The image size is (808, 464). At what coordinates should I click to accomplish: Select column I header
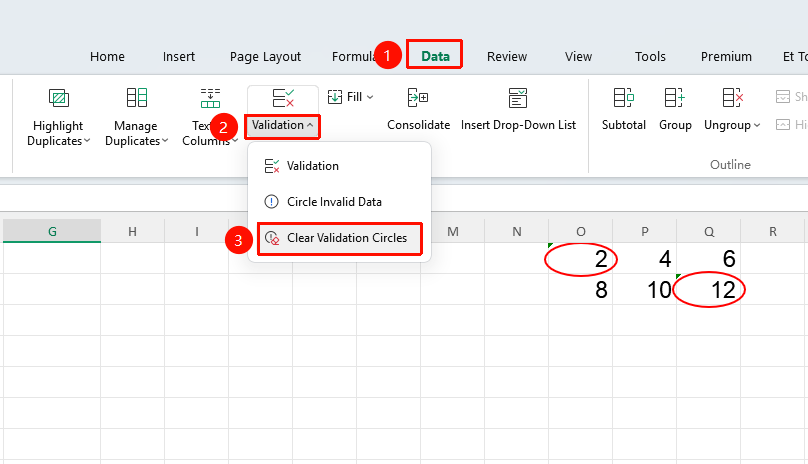click(196, 231)
